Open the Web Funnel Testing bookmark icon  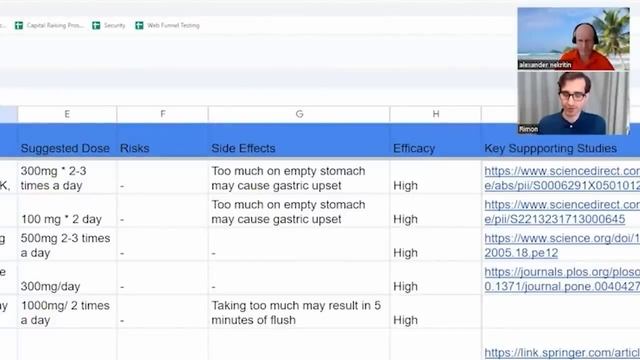click(x=139, y=25)
